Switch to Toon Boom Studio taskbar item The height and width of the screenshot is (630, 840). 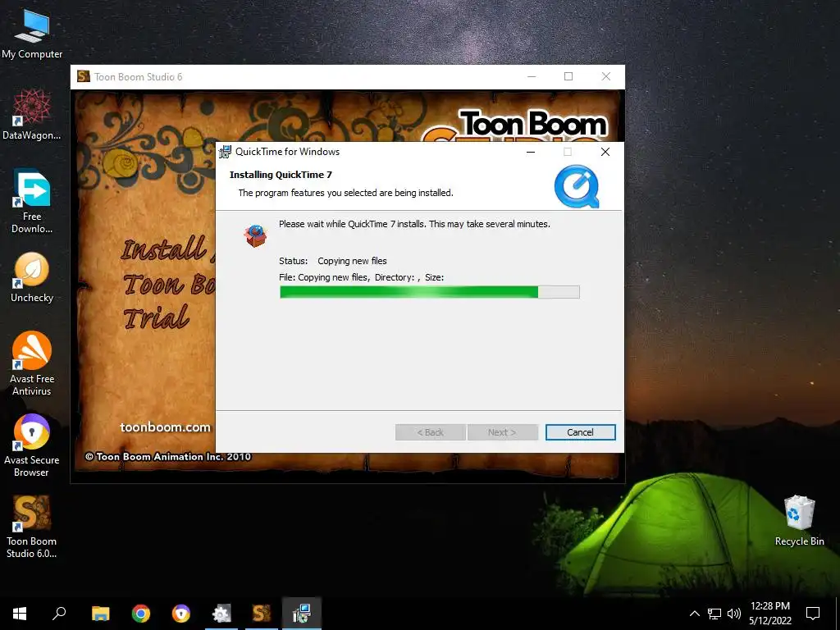262,614
